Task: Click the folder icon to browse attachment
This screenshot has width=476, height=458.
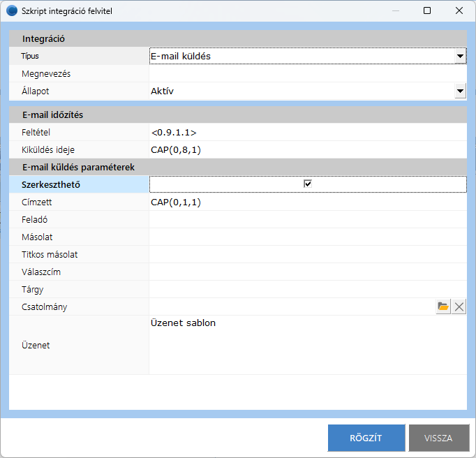Action: point(443,306)
